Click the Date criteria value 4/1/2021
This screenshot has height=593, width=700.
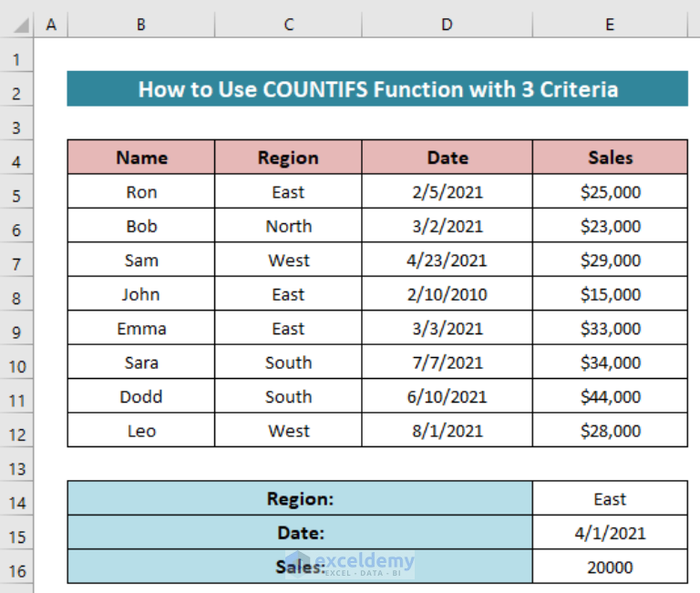pos(610,533)
